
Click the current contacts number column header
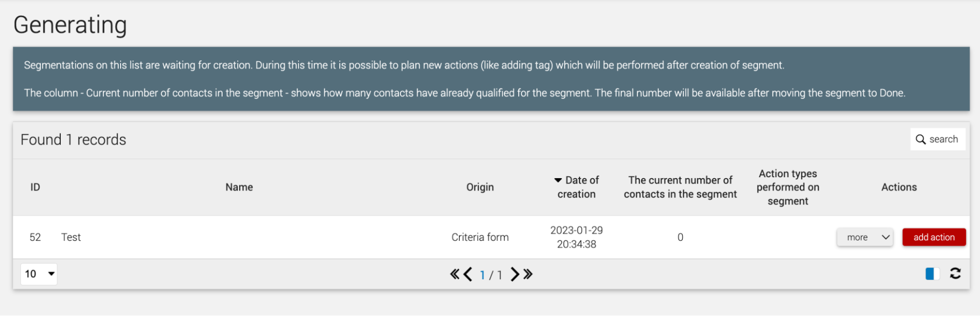680,187
